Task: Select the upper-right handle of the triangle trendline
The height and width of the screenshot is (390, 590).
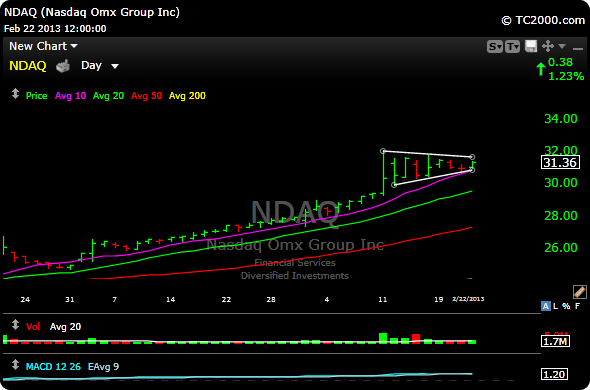Action: point(473,157)
